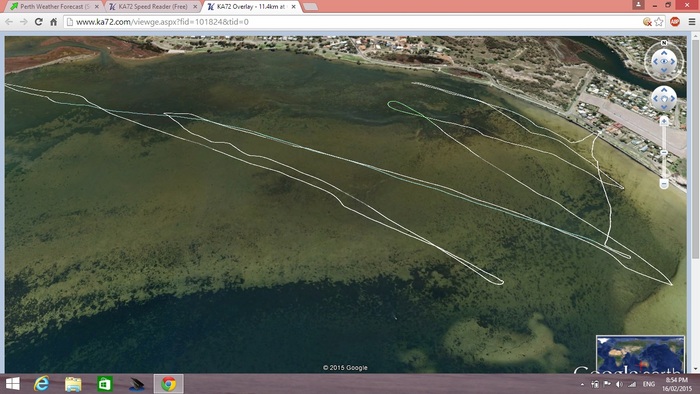Bookmark this page with the star icon

659,22
